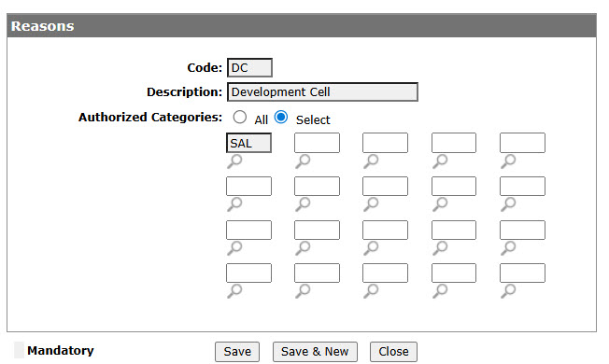Select the All radio button for Authorized Categories
Image resolution: width=609 pixels, height=364 pixels.
click(x=240, y=118)
